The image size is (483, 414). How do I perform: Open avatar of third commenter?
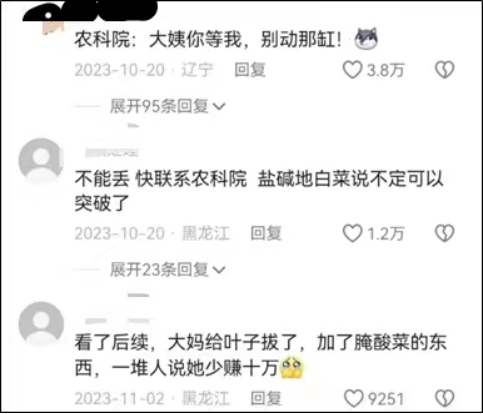pos(41,324)
